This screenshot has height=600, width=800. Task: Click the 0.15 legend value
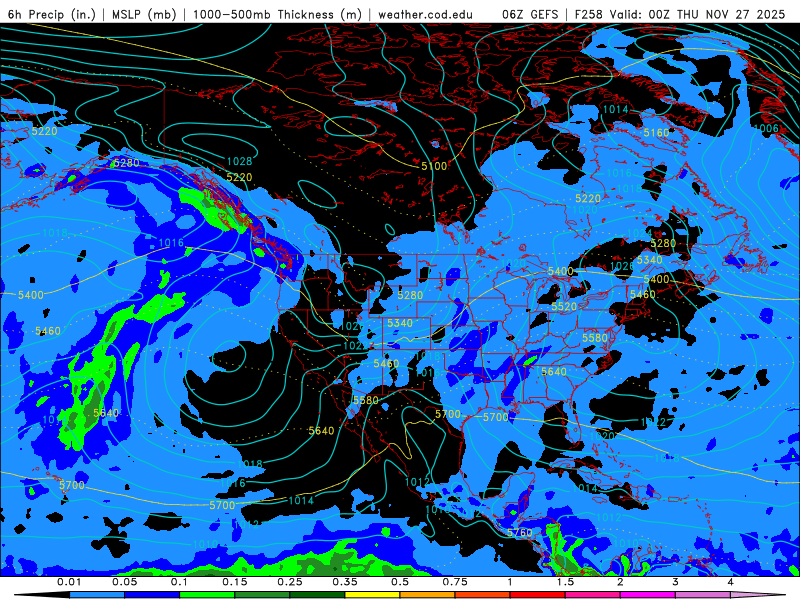pos(235,582)
